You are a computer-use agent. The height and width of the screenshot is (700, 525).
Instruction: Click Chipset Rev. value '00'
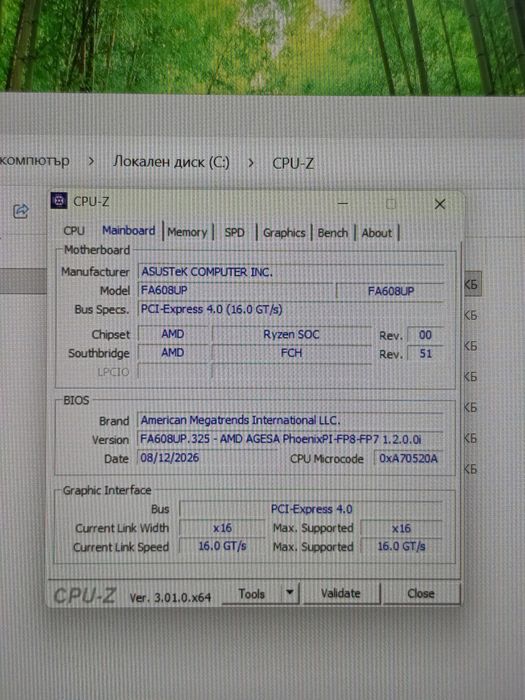pyautogui.click(x=425, y=335)
